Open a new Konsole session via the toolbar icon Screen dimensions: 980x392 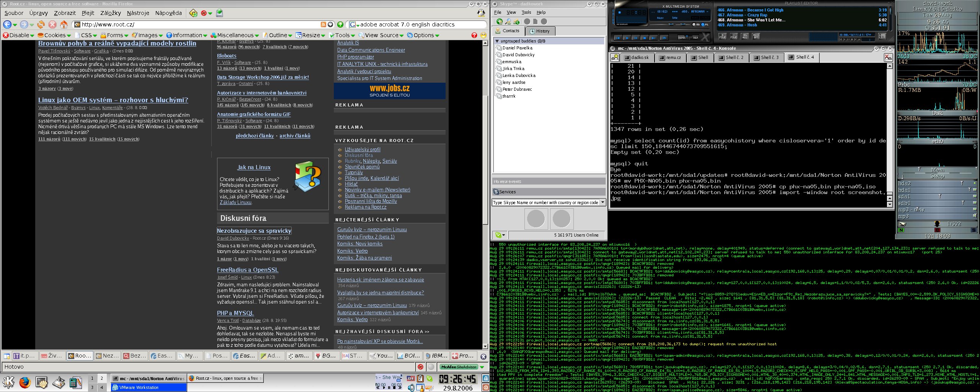615,57
